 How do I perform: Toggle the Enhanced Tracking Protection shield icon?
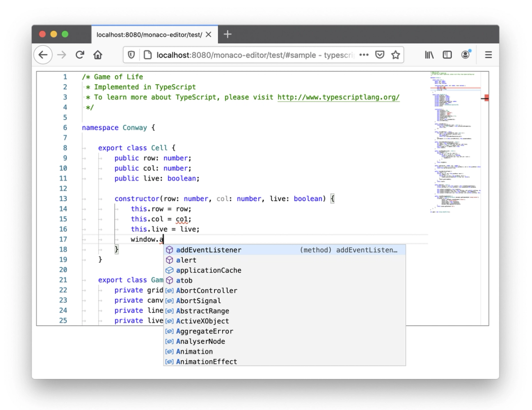click(x=131, y=54)
